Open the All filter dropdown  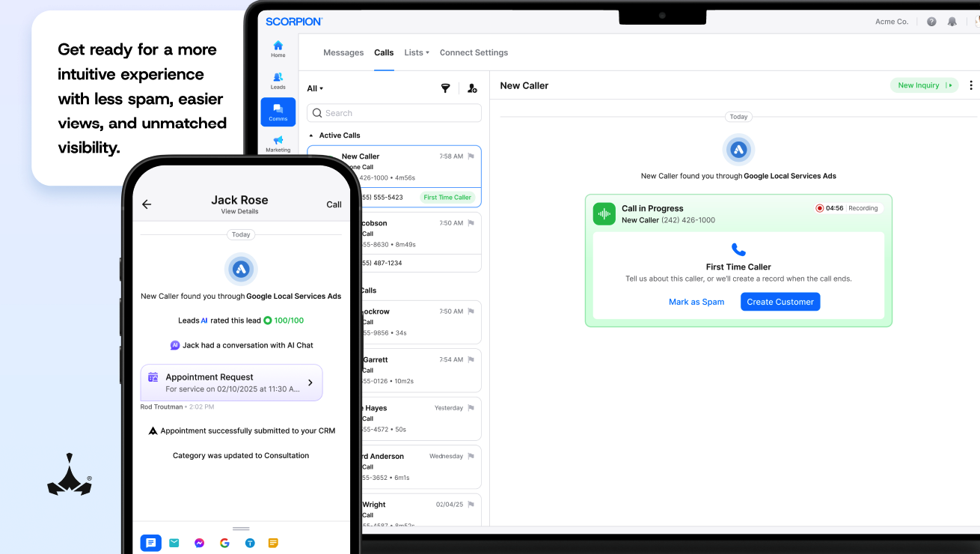(x=315, y=88)
